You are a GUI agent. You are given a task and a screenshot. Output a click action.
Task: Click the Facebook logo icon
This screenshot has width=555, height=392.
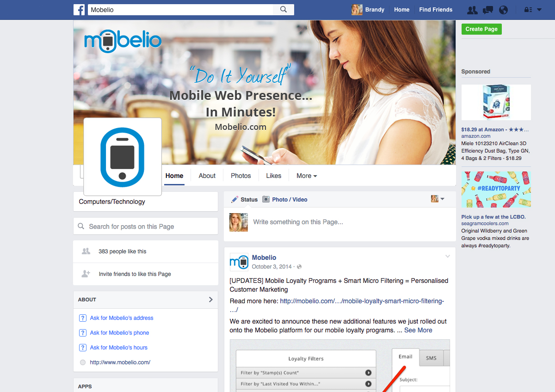[x=79, y=9]
